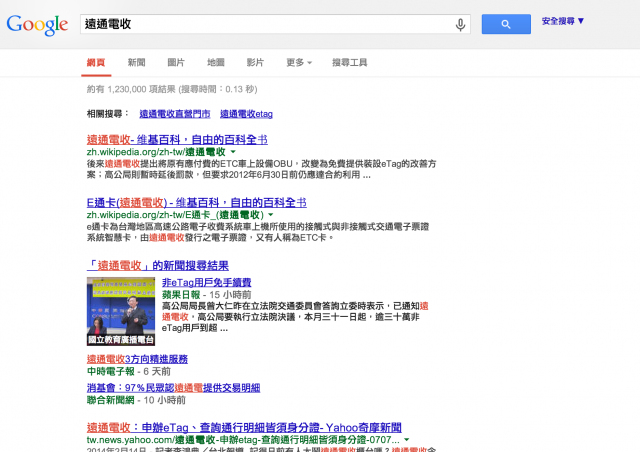
Task: Click the green URL zh.wikipedia.org/zh-tw/遠通電收
Action: pos(156,152)
